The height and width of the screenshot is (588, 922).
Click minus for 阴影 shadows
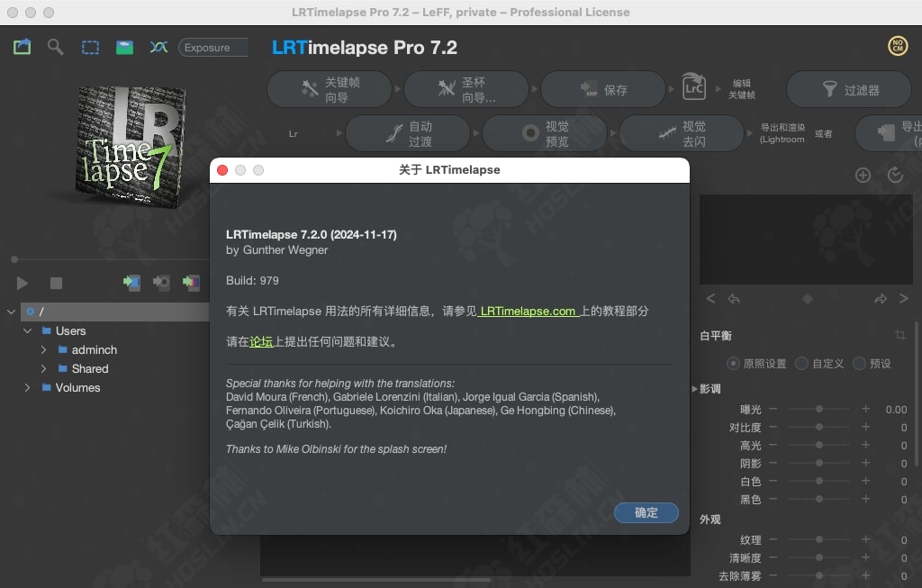tap(773, 463)
